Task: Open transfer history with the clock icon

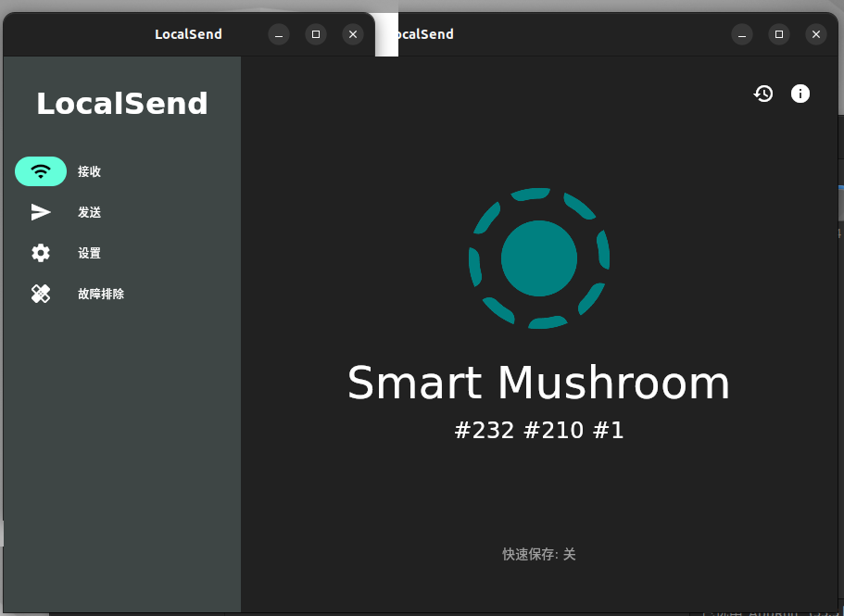Action: click(x=762, y=94)
